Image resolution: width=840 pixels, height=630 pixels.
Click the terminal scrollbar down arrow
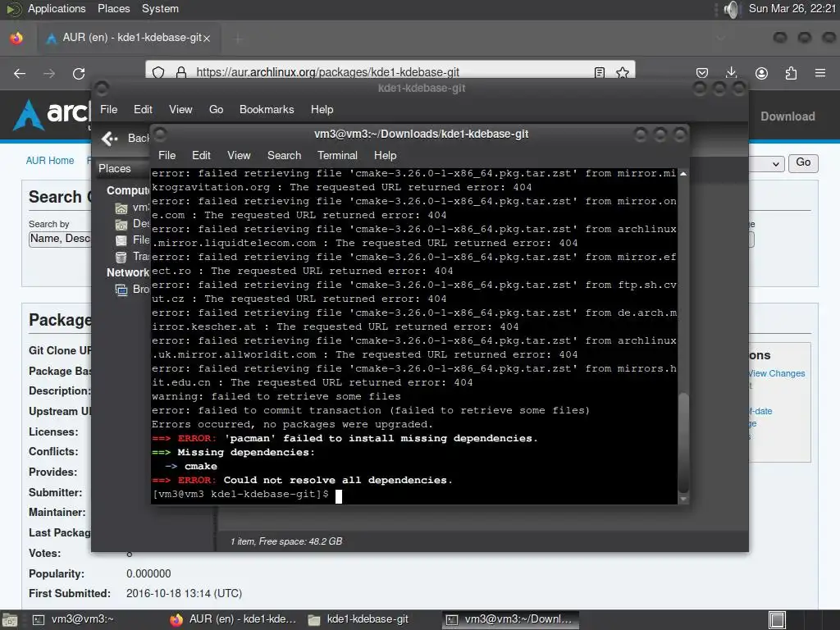pyautogui.click(x=683, y=499)
